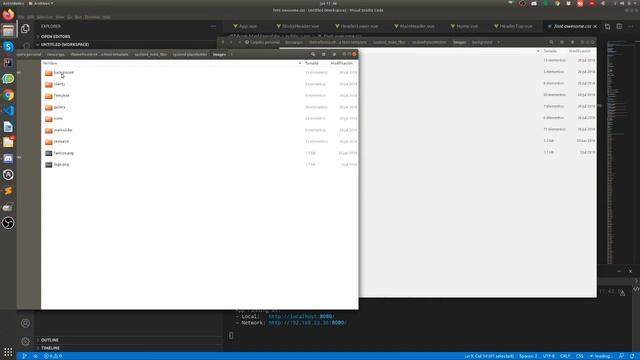
Task: Click Descargas breadcrumb in front file manager
Action: 56,54
